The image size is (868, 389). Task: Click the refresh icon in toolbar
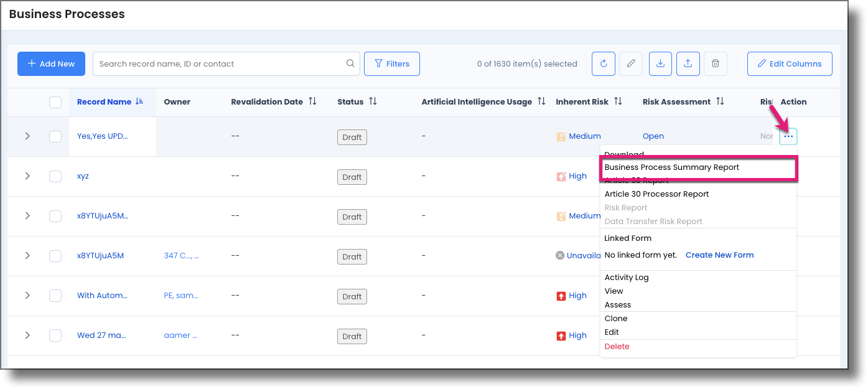[x=604, y=63]
